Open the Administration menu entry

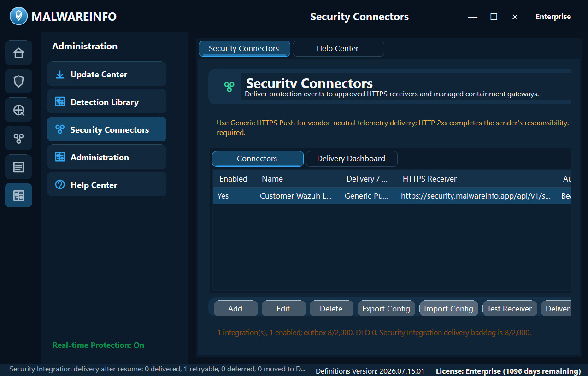(x=106, y=157)
